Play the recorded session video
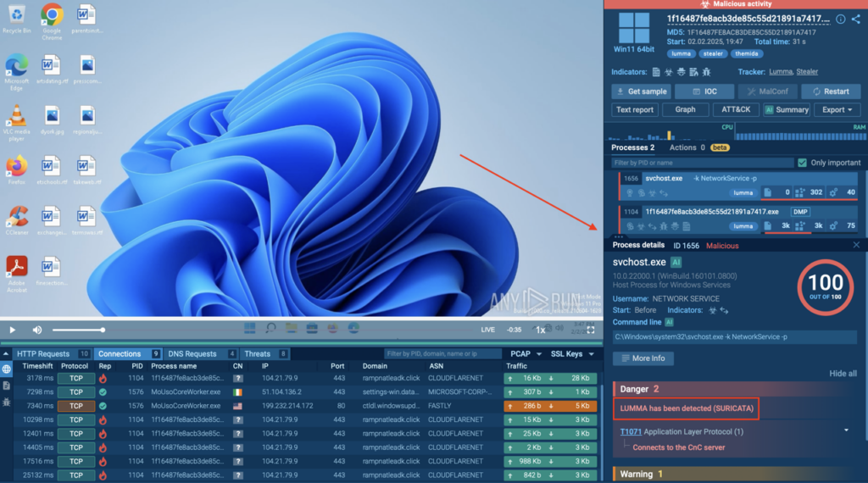 pyautogui.click(x=13, y=330)
